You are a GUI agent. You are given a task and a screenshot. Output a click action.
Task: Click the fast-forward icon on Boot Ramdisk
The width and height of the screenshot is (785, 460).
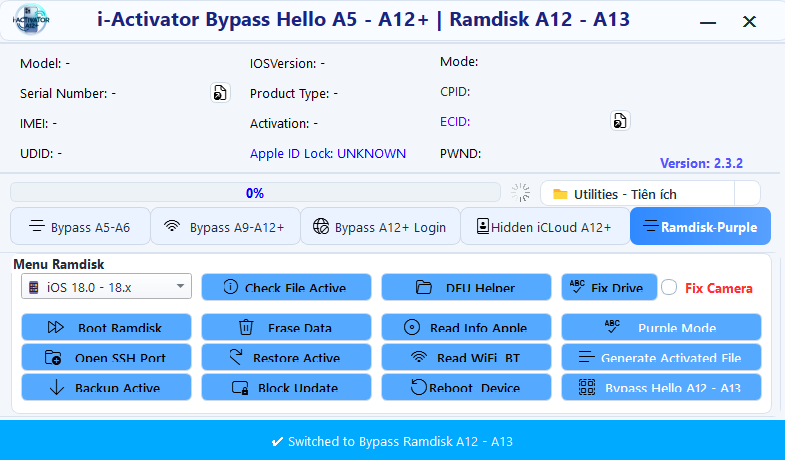(x=56, y=327)
